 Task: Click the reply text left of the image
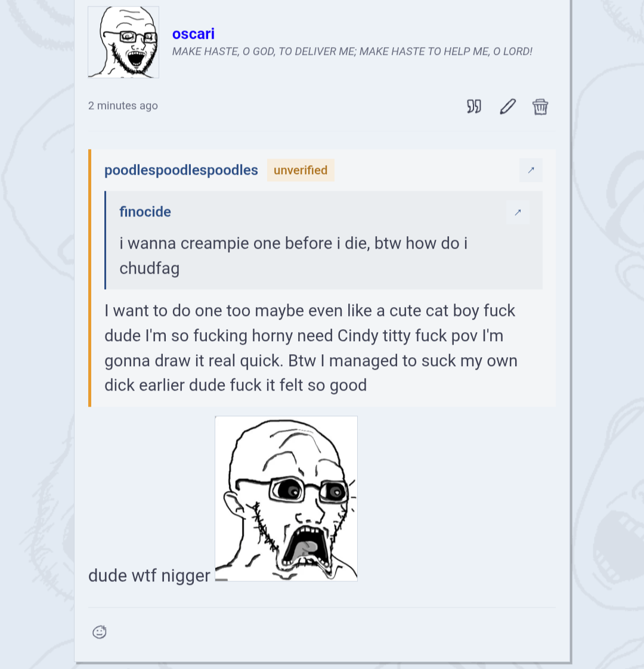pos(149,575)
